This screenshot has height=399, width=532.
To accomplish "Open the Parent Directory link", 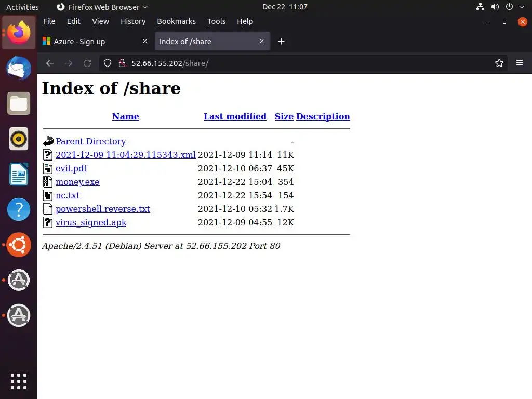I will [x=90, y=141].
